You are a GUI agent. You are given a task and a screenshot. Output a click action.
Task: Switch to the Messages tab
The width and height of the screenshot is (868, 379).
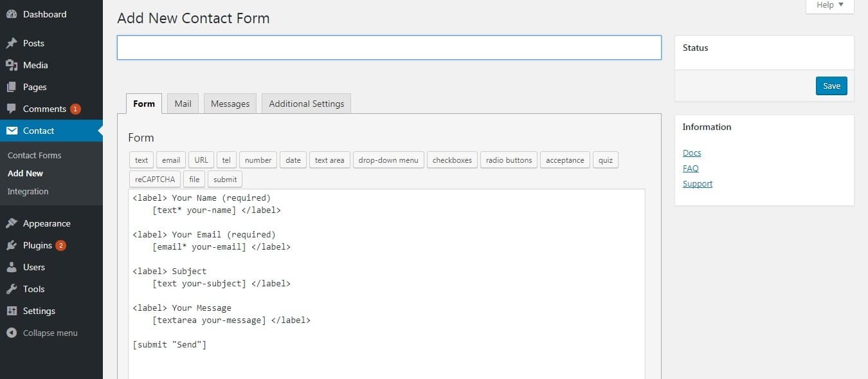tap(230, 103)
